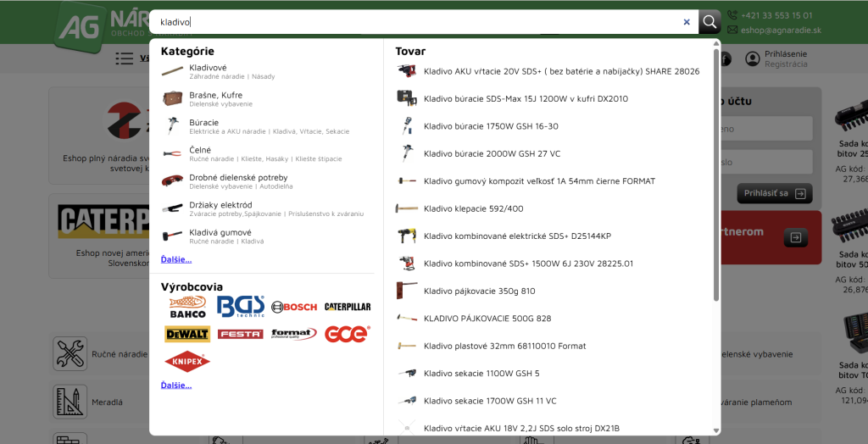Click thumbnail of pájkovacie 350g hammer
The height and width of the screenshot is (444, 868).
tap(407, 291)
